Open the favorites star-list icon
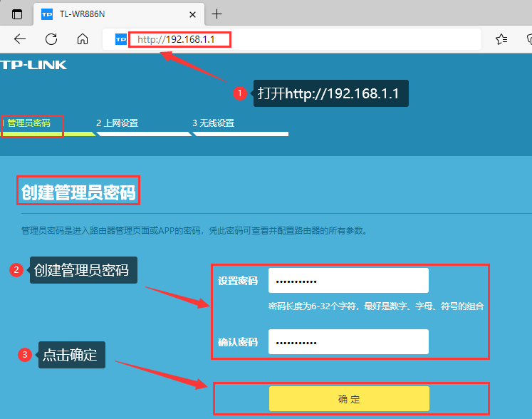Image resolution: width=532 pixels, height=419 pixels. click(x=501, y=39)
